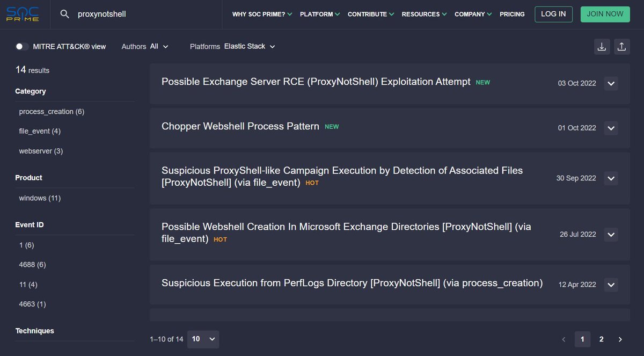The height and width of the screenshot is (356, 644).
Task: Click the upload/export icon button
Action: [x=621, y=47]
